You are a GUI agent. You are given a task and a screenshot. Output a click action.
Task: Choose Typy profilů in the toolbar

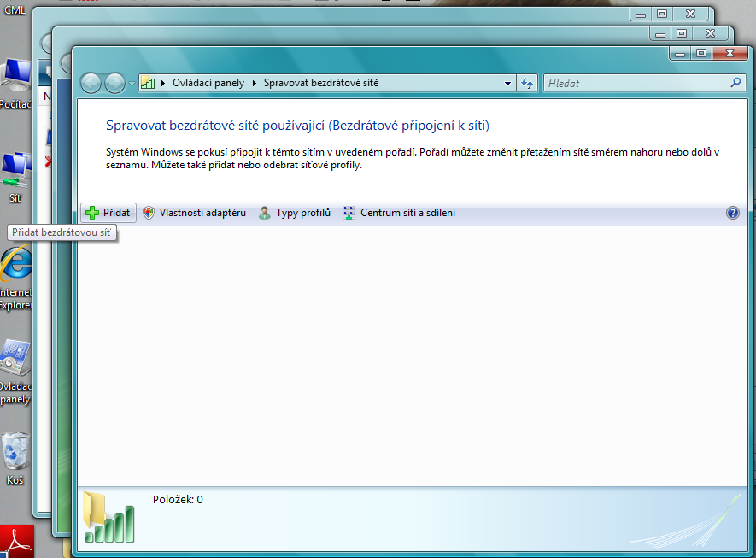295,213
